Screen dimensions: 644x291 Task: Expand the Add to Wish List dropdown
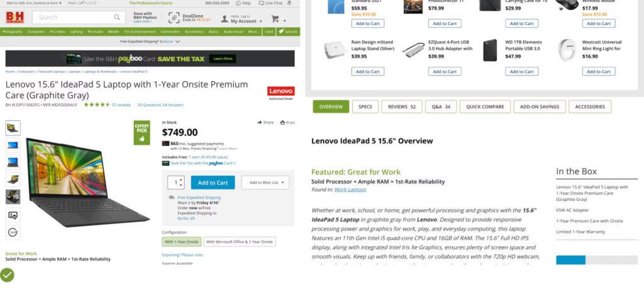[265, 182]
